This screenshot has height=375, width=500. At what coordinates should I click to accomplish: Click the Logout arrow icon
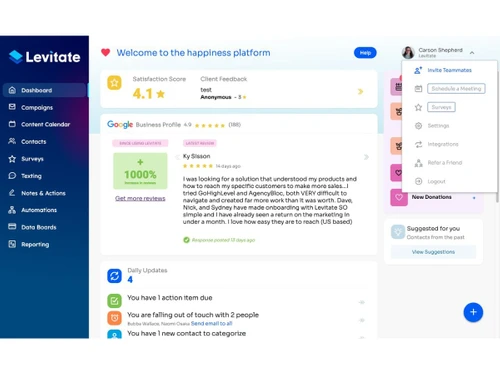418,181
